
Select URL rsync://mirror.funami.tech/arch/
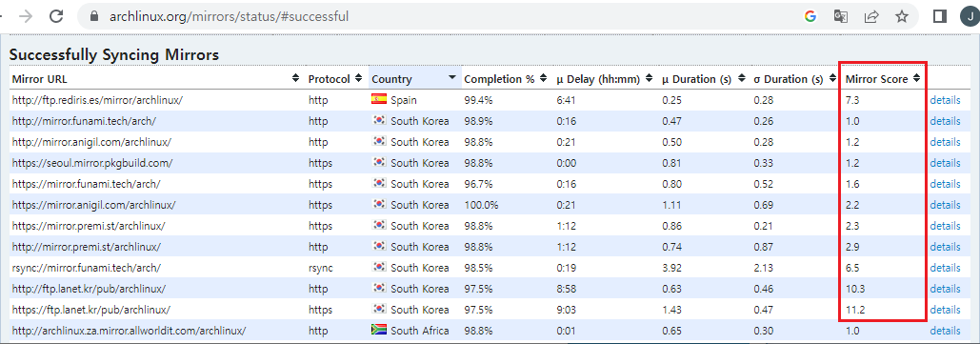(87, 268)
